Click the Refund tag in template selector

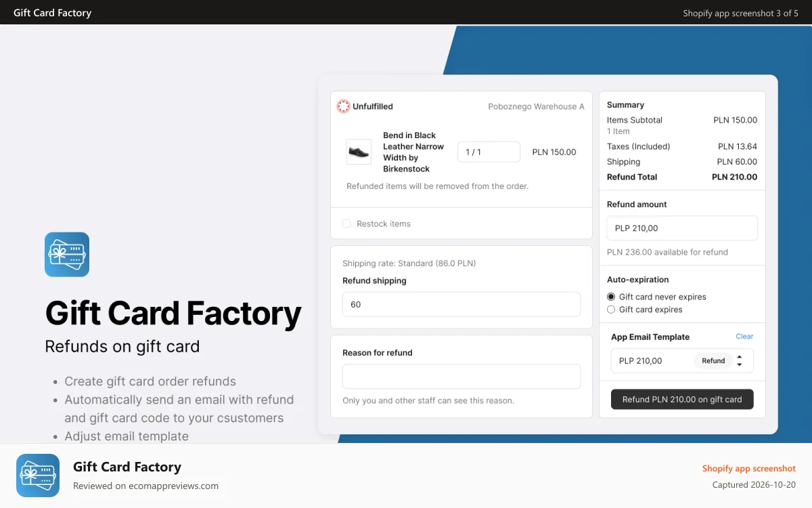point(713,361)
